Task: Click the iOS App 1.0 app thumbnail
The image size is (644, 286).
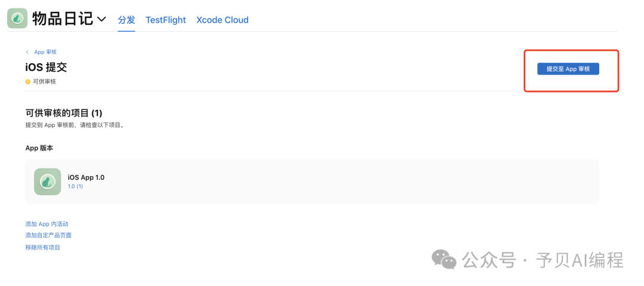Action: click(48, 182)
